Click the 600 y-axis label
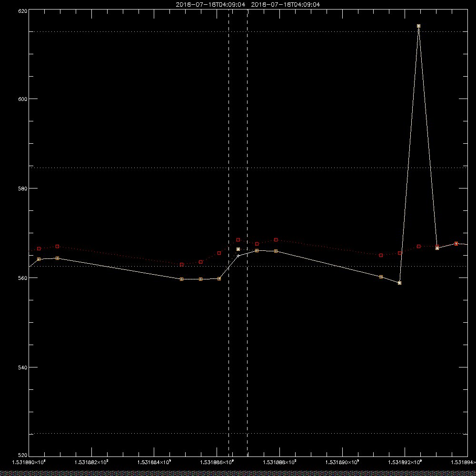This screenshot has width=476, height=476. [23, 99]
